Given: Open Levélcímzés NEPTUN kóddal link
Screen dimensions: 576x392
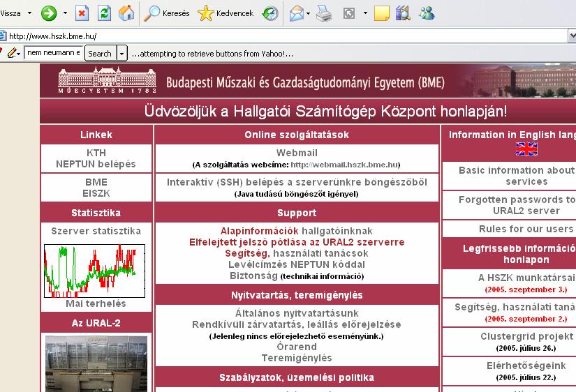Looking at the screenshot, I should pyautogui.click(x=297, y=264).
